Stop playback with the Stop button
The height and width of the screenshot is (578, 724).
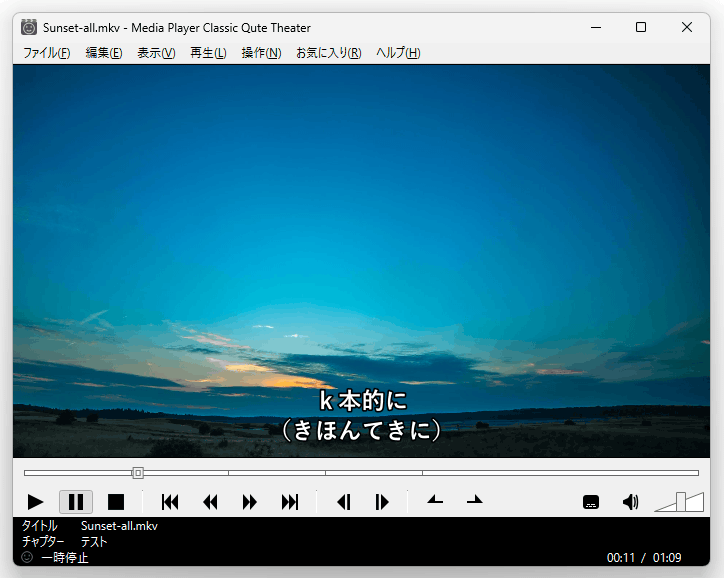click(x=116, y=502)
